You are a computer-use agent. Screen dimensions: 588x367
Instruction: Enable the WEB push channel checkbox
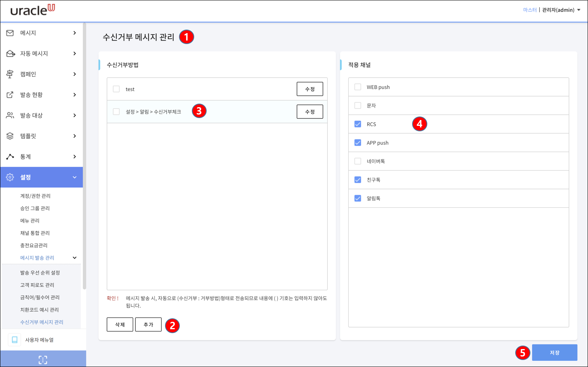click(358, 87)
